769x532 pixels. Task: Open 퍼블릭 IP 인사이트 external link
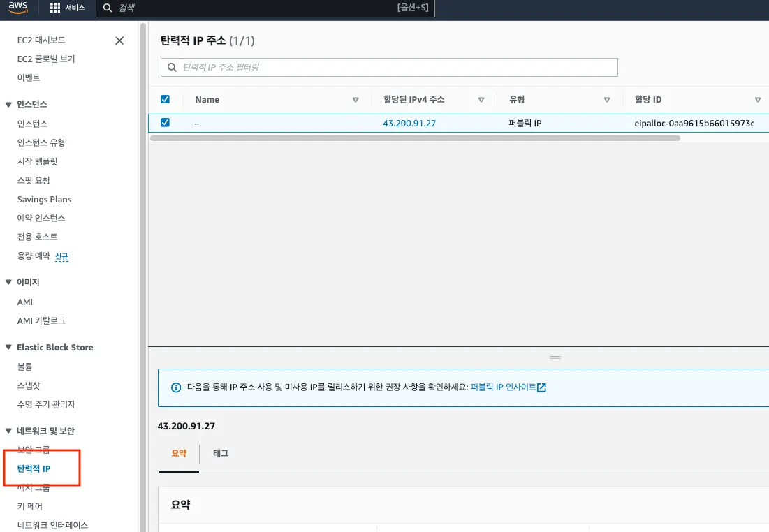click(x=508, y=387)
